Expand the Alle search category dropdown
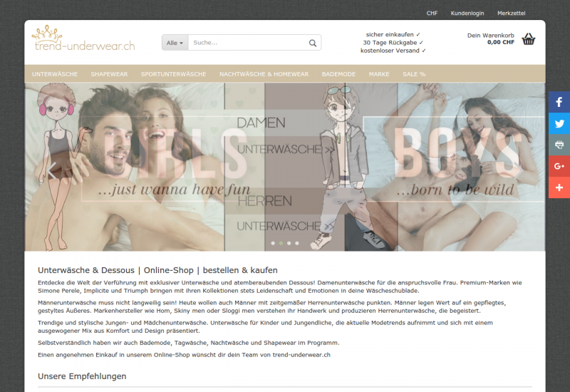 pyautogui.click(x=175, y=43)
